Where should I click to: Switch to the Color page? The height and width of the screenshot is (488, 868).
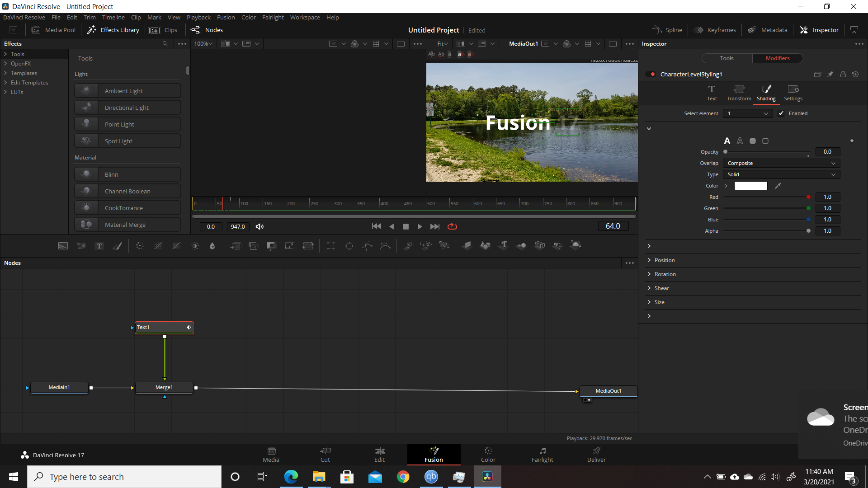[488, 455]
